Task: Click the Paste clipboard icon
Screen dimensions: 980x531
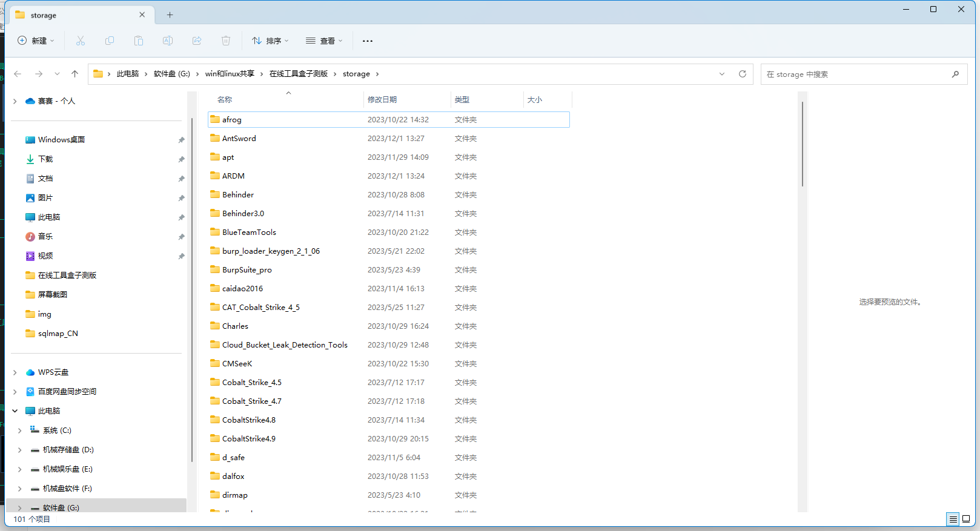Action: point(139,41)
